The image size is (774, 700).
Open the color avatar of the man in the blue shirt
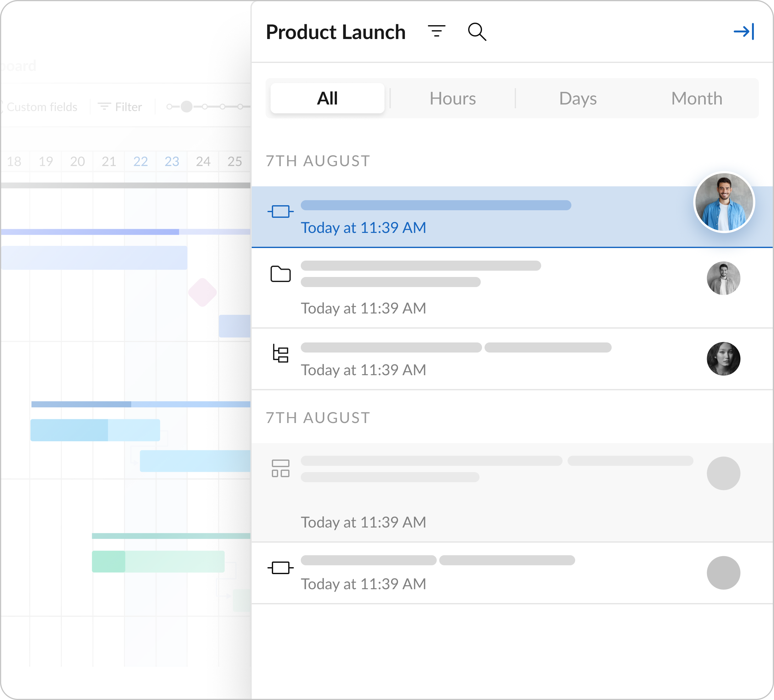pos(724,202)
